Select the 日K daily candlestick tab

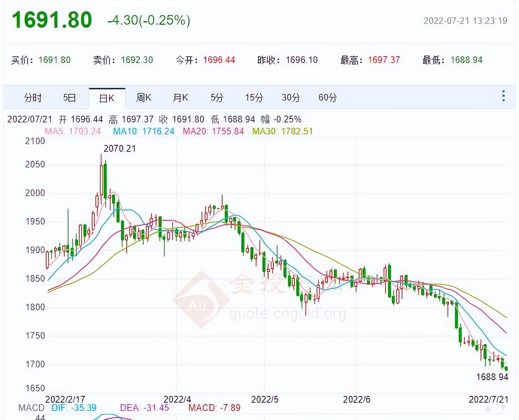[107, 97]
